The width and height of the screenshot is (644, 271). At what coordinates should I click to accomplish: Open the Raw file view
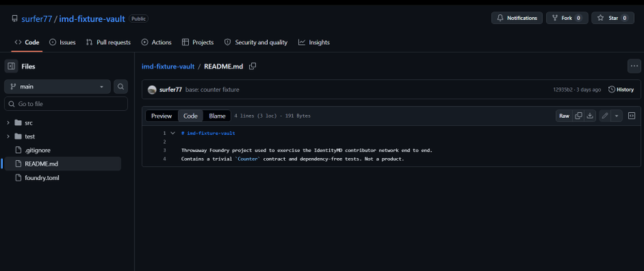point(565,116)
